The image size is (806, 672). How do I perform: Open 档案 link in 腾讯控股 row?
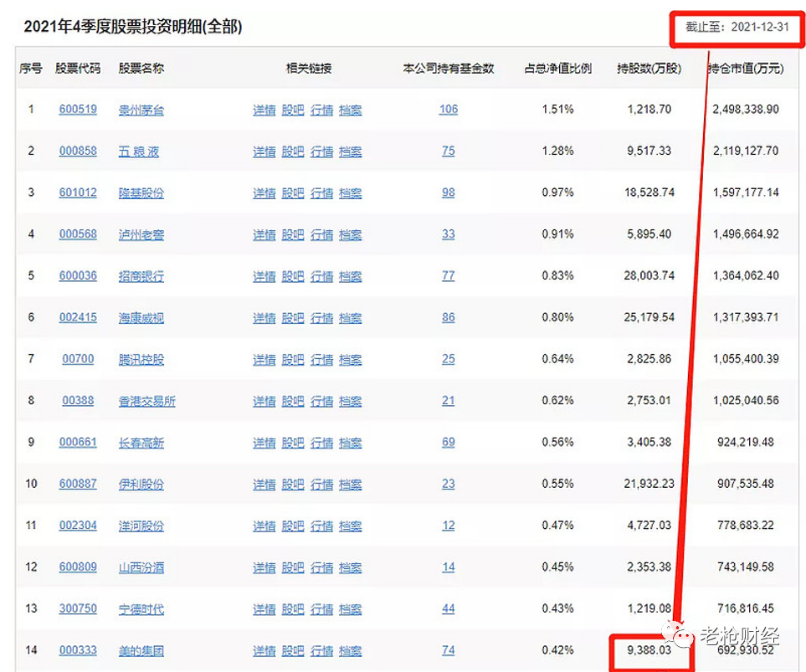(x=351, y=360)
